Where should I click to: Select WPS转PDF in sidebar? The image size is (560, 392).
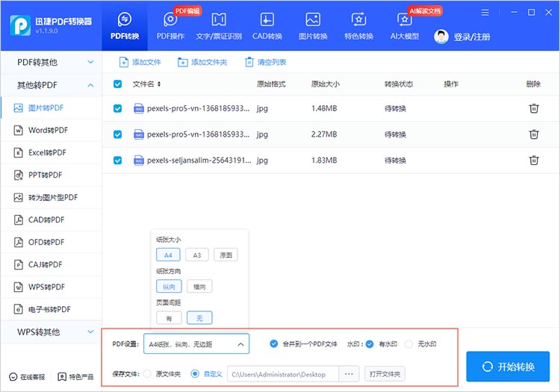(x=52, y=287)
